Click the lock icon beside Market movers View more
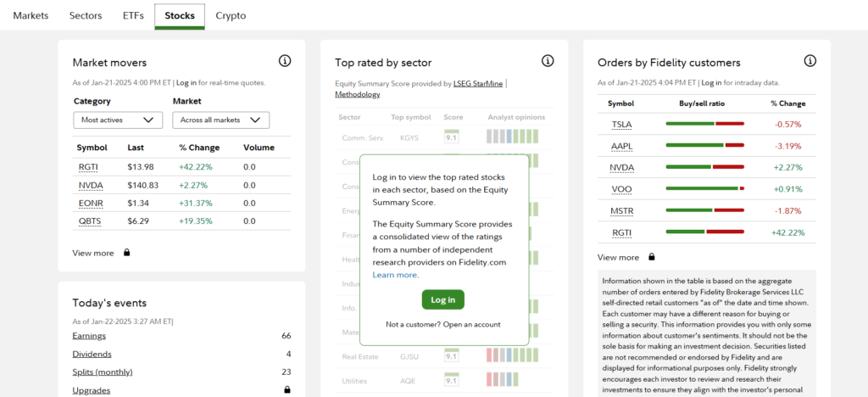The height and width of the screenshot is (397, 868). [x=127, y=253]
